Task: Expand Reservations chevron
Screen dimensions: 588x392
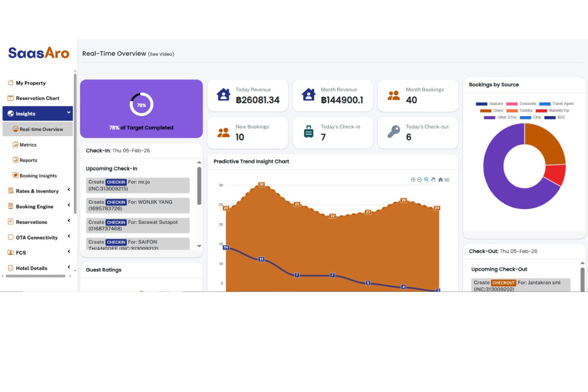Action: 69,221
